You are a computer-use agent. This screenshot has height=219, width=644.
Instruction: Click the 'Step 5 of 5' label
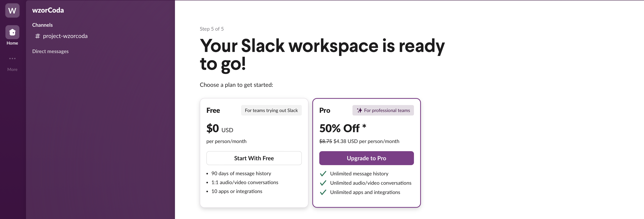pyautogui.click(x=211, y=29)
